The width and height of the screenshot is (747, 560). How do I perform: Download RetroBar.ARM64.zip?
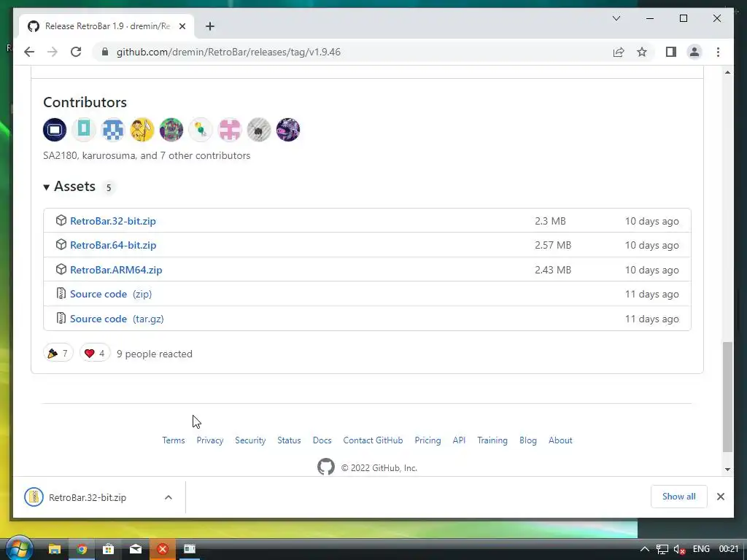point(116,270)
